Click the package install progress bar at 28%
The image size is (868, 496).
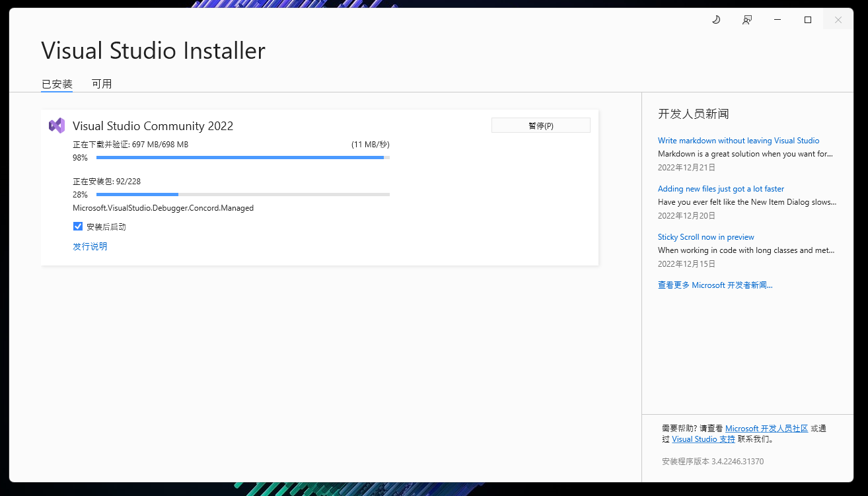pos(243,195)
